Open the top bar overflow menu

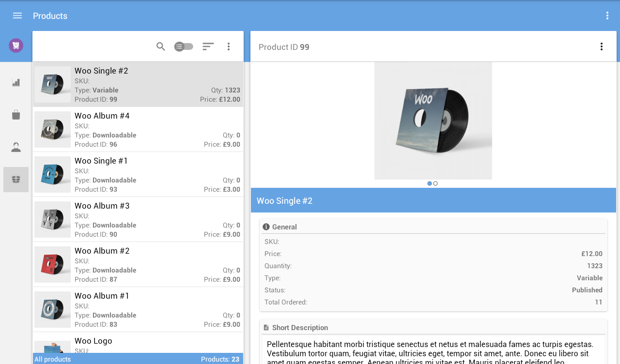607,15
